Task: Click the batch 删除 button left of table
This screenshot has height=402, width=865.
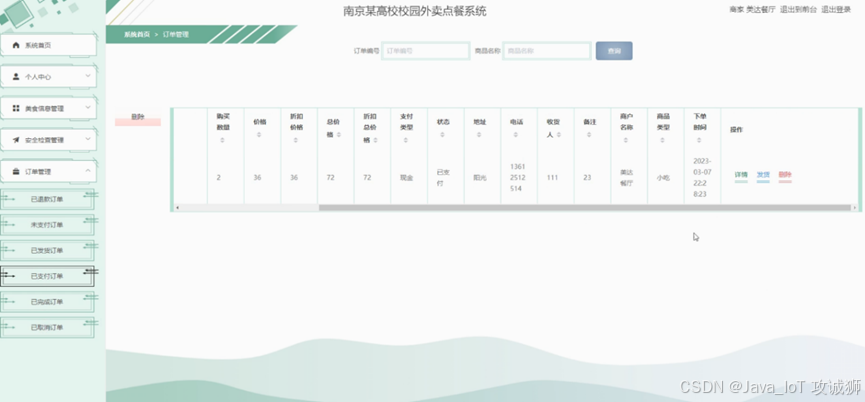Action: (x=138, y=118)
